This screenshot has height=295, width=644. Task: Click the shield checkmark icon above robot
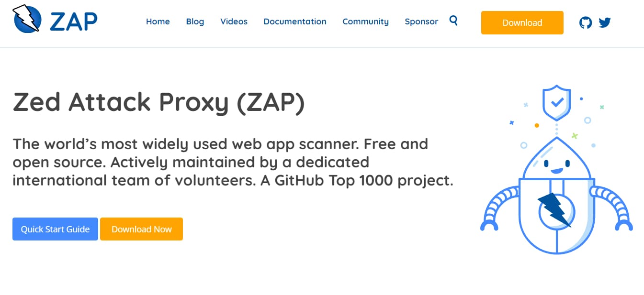(556, 103)
